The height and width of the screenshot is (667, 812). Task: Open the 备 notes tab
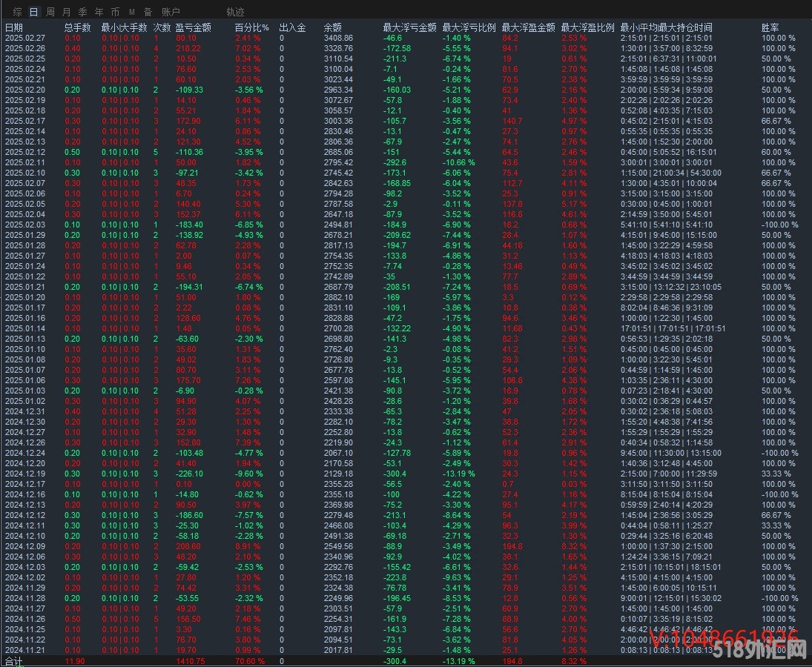[148, 12]
